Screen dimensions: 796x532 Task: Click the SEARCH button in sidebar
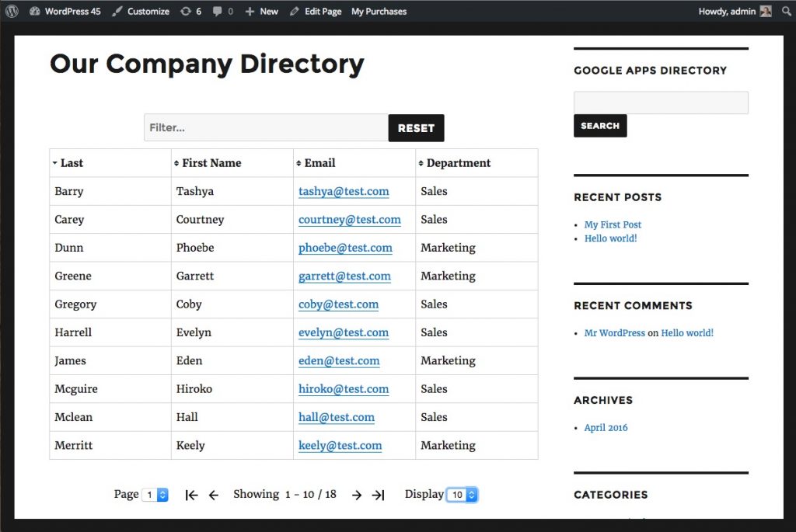[x=600, y=126]
